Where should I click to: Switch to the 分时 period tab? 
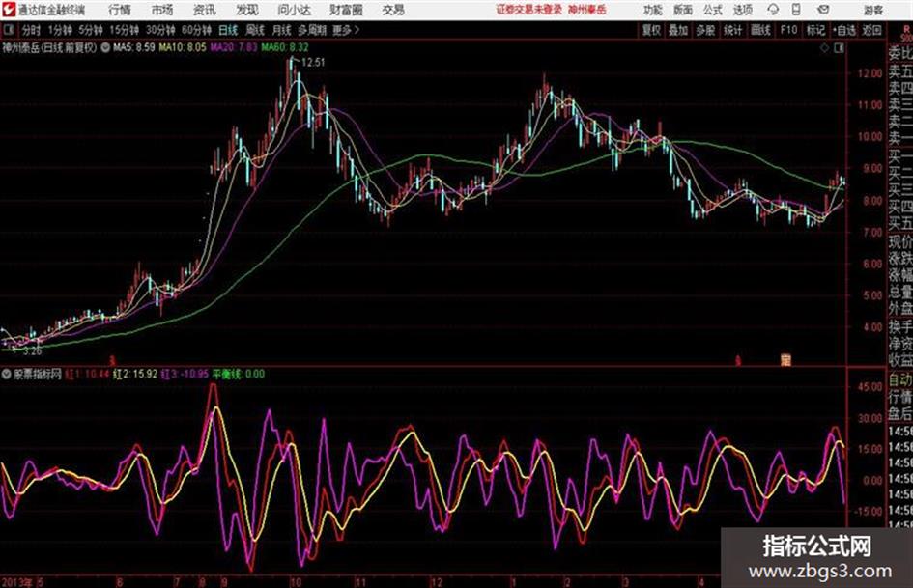pos(31,30)
